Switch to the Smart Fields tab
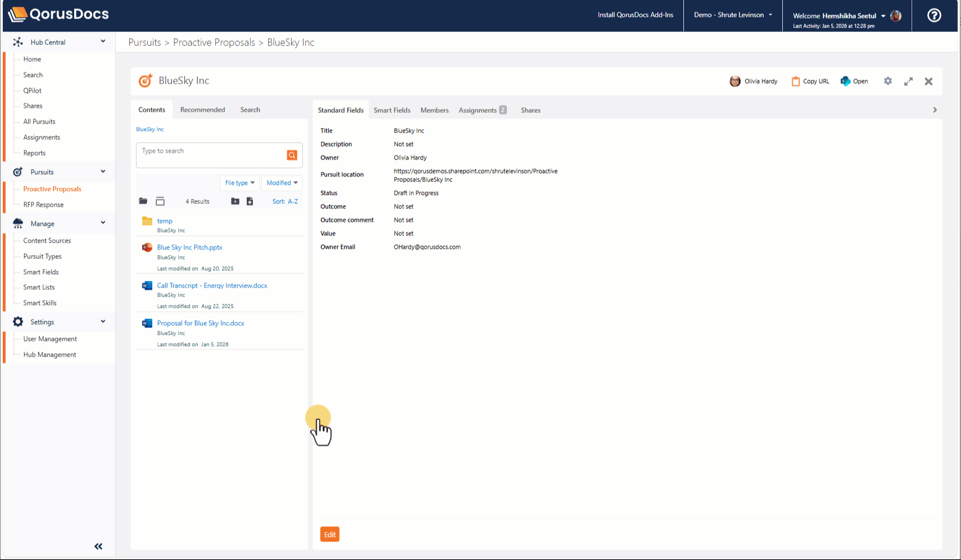The height and width of the screenshot is (560, 961). coord(392,110)
